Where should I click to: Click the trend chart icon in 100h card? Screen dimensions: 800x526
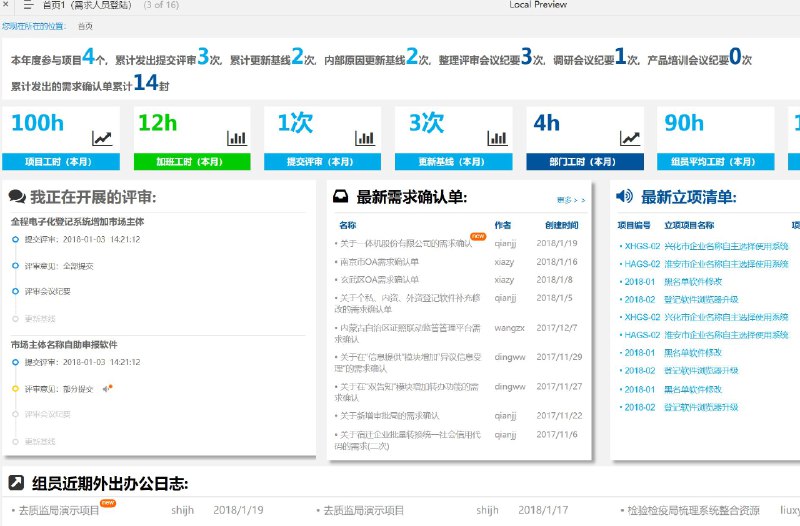(x=102, y=138)
